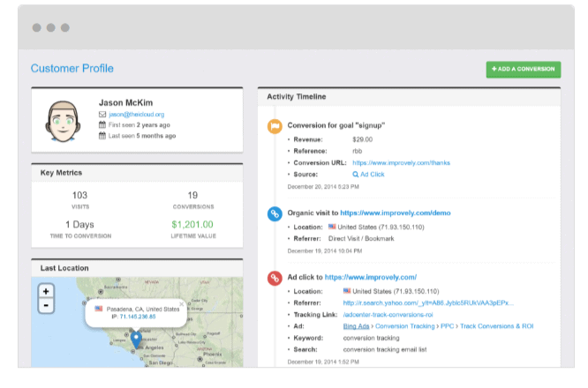Click the orange conversion flag timeline icon
This screenshot has height=388, width=588.
pyautogui.click(x=275, y=125)
